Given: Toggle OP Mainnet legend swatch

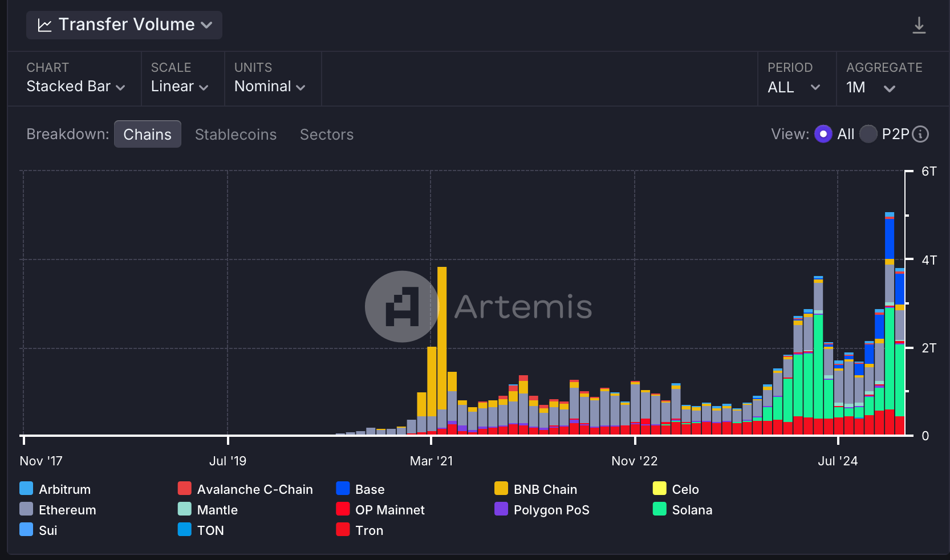Looking at the screenshot, I should (x=343, y=509).
